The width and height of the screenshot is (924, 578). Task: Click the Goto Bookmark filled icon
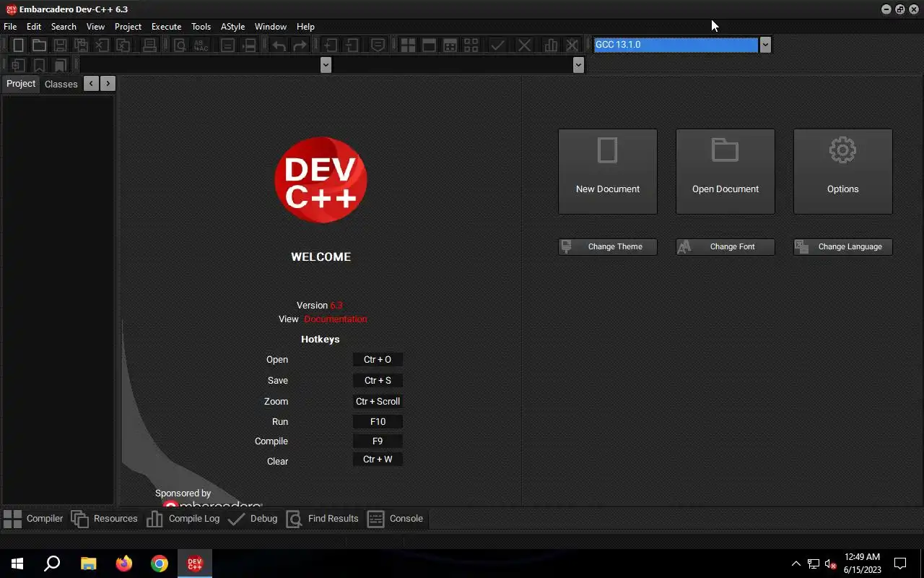coord(60,65)
